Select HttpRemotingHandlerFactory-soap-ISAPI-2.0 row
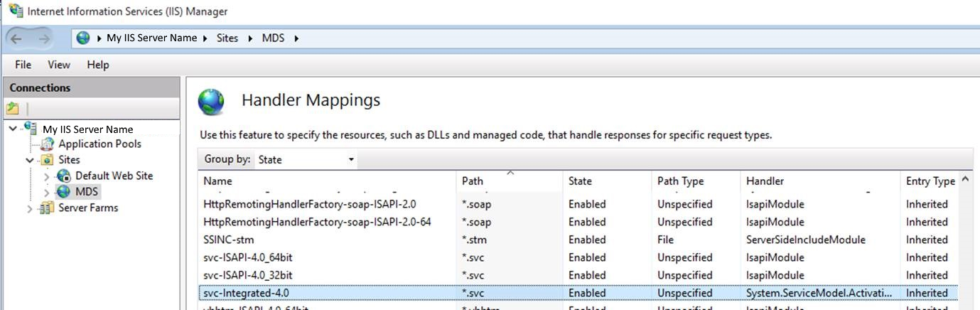This screenshot has width=980, height=310. pyautogui.click(x=578, y=204)
